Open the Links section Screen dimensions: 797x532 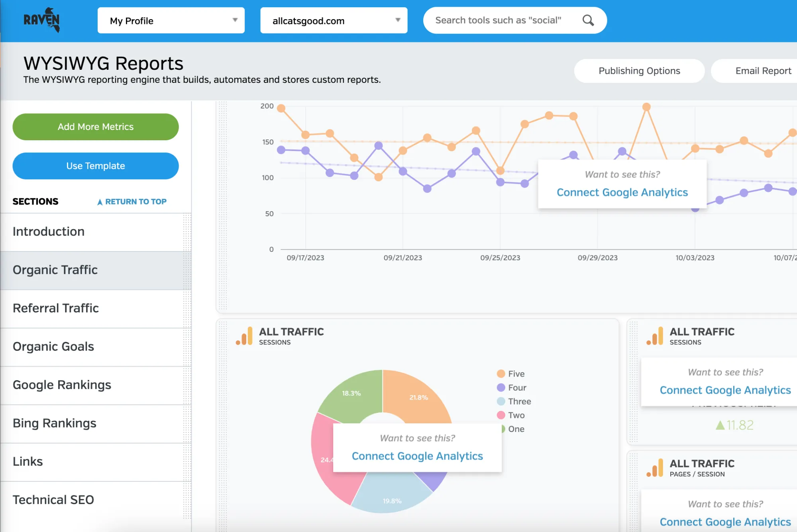point(96,461)
